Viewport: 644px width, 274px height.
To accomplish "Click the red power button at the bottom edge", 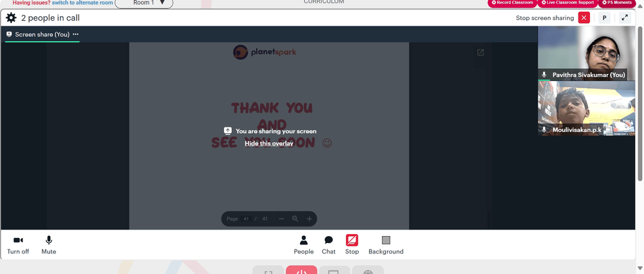I will [301, 271].
